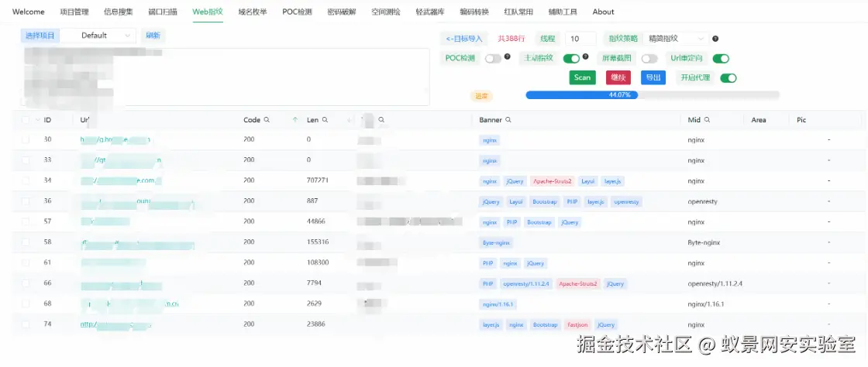Enable the 屏幕截图 switch

pos(649,59)
